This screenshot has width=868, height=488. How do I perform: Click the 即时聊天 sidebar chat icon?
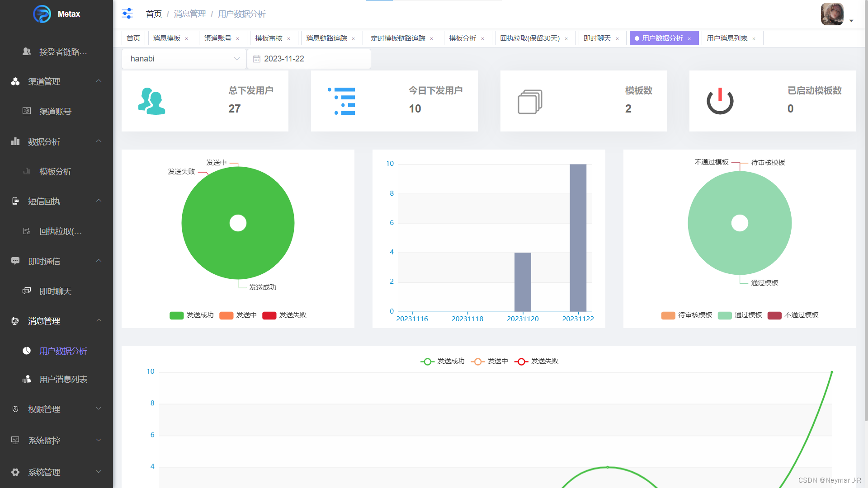[27, 291]
